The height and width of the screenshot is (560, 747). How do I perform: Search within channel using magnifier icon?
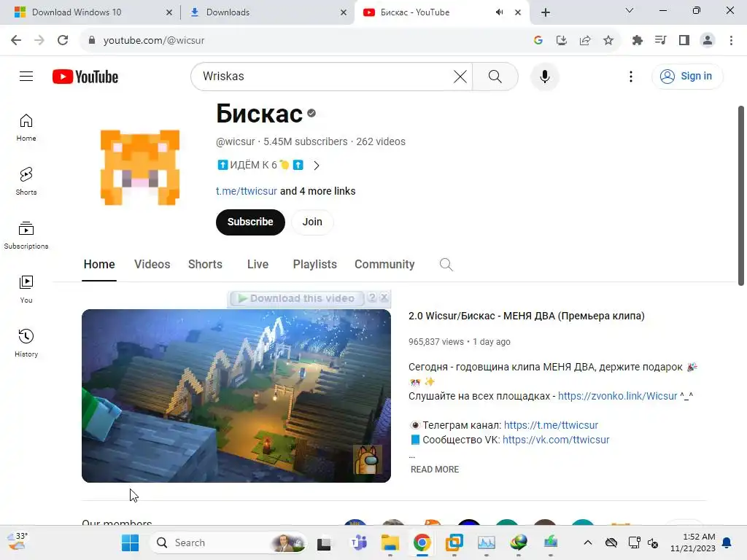point(446,264)
